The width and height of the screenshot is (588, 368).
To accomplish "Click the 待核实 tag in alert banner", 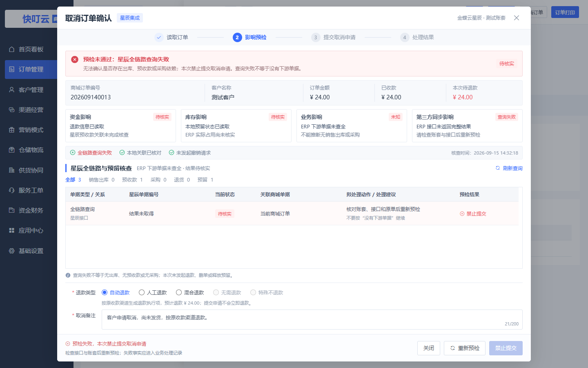I will click(x=507, y=64).
